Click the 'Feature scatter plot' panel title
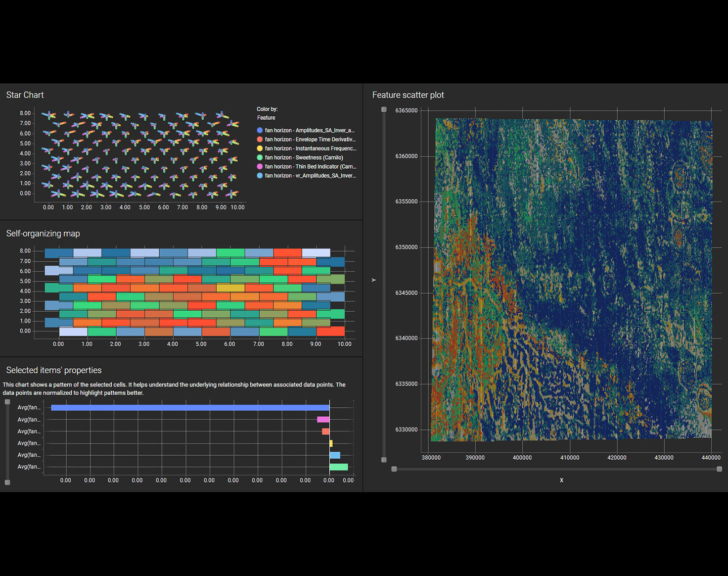Image resolution: width=728 pixels, height=576 pixels. [x=408, y=95]
